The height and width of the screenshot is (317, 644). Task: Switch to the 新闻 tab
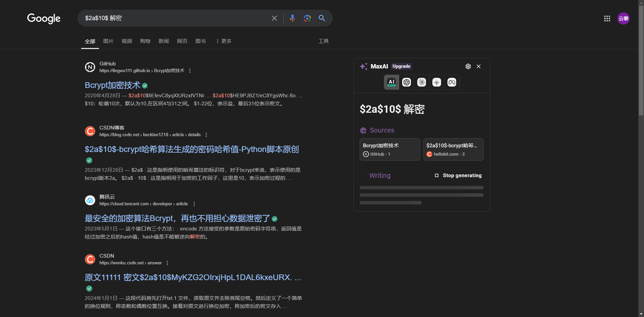point(164,41)
